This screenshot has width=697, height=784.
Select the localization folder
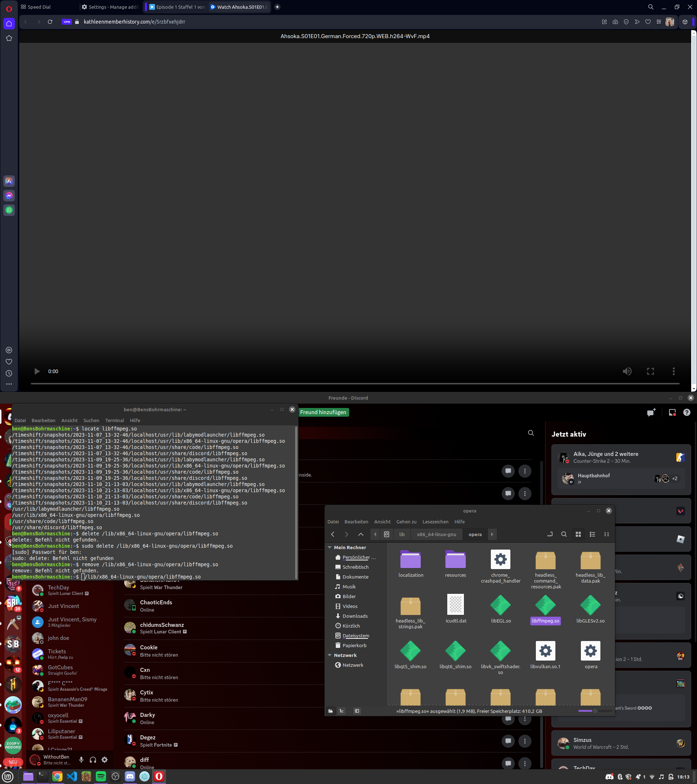pos(411,564)
